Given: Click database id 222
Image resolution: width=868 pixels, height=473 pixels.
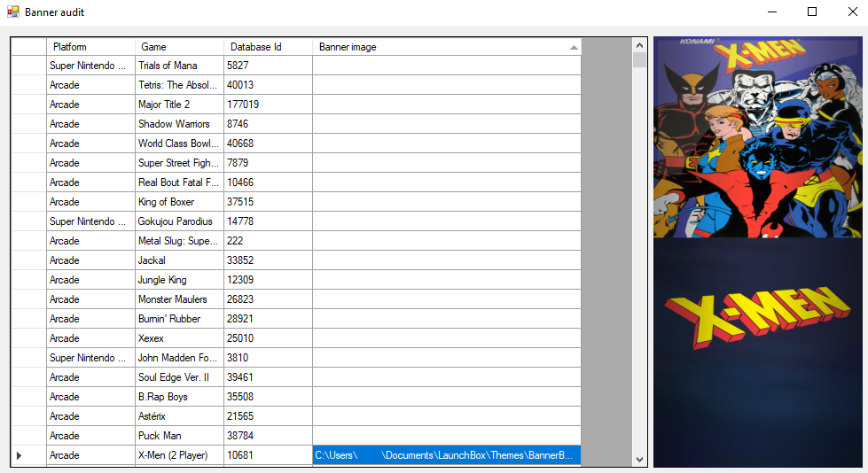Looking at the screenshot, I should point(268,241).
